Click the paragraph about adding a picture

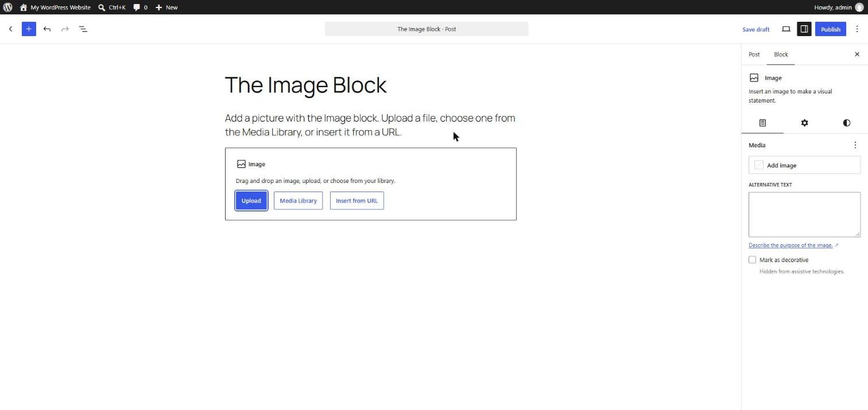tap(370, 125)
